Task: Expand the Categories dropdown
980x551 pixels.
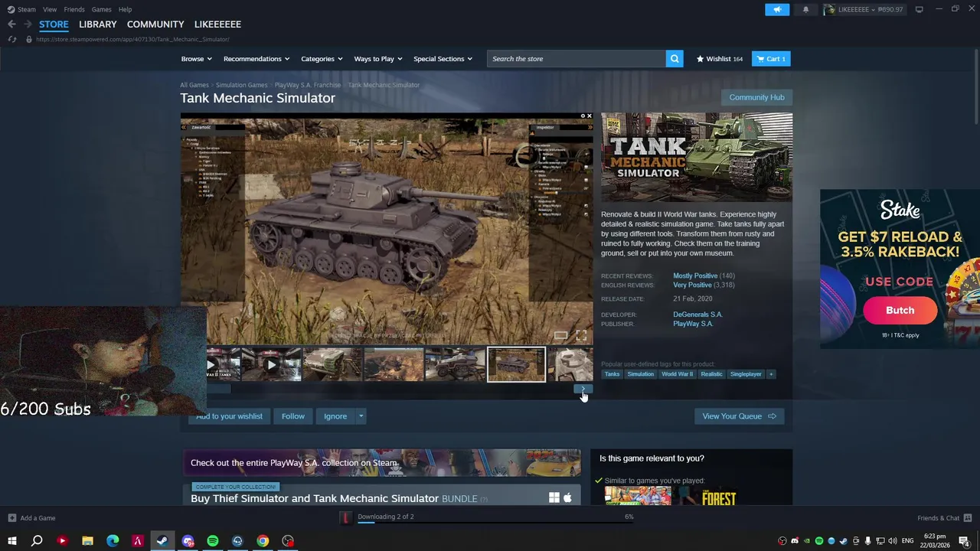Action: 322,59
